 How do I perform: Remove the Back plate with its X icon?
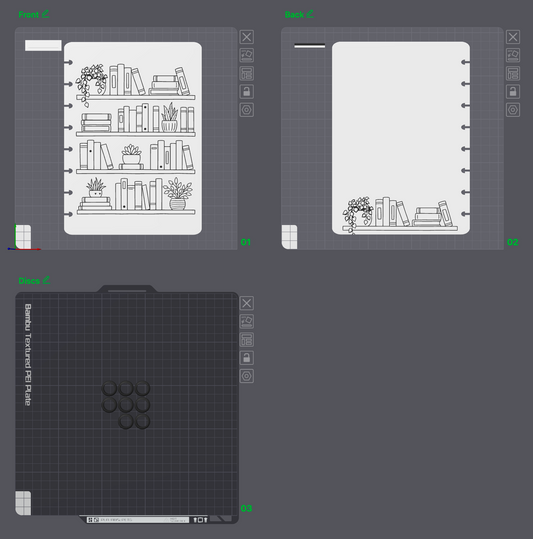(x=513, y=37)
